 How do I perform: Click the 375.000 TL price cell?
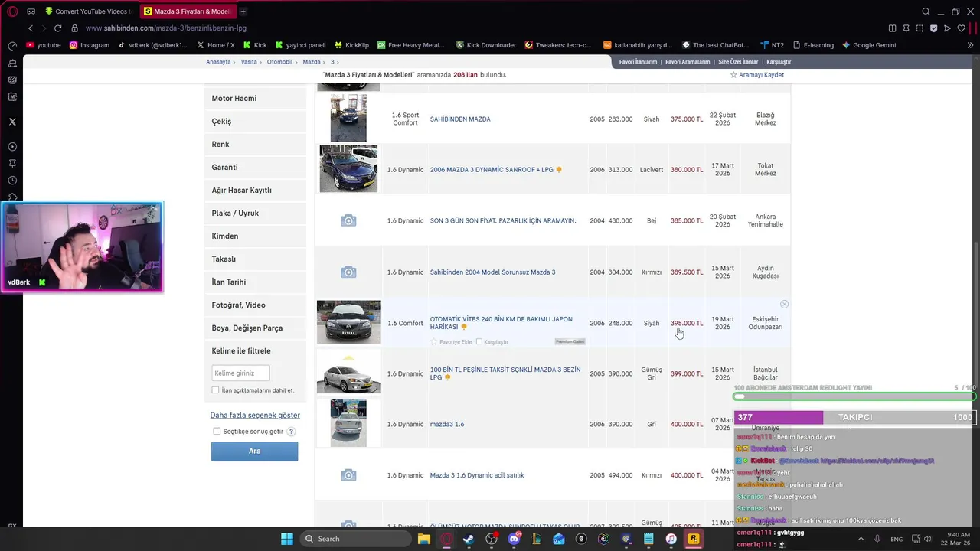point(687,119)
